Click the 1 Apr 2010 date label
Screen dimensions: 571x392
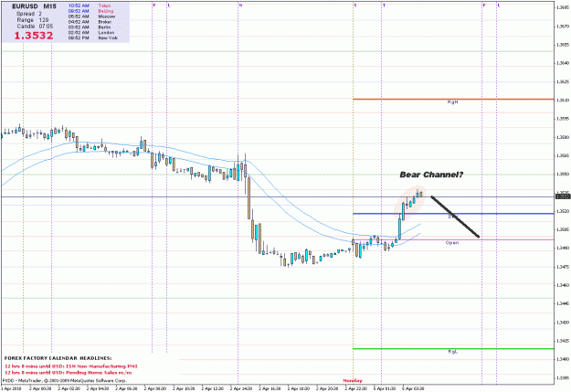tap(11, 388)
